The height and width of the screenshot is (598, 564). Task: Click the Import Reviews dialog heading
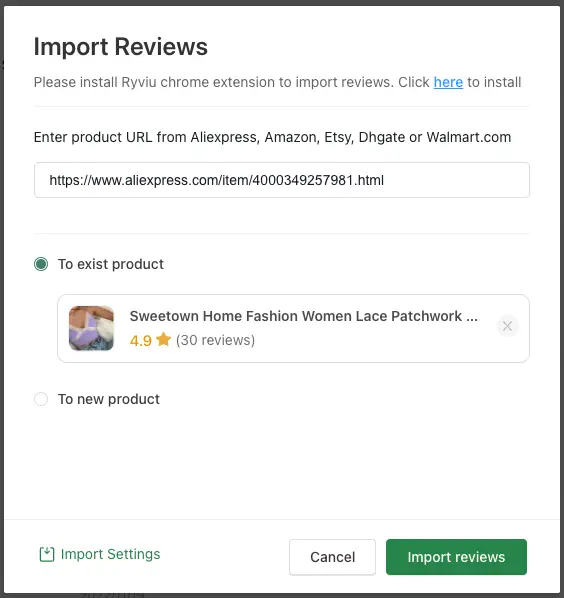[x=121, y=47]
